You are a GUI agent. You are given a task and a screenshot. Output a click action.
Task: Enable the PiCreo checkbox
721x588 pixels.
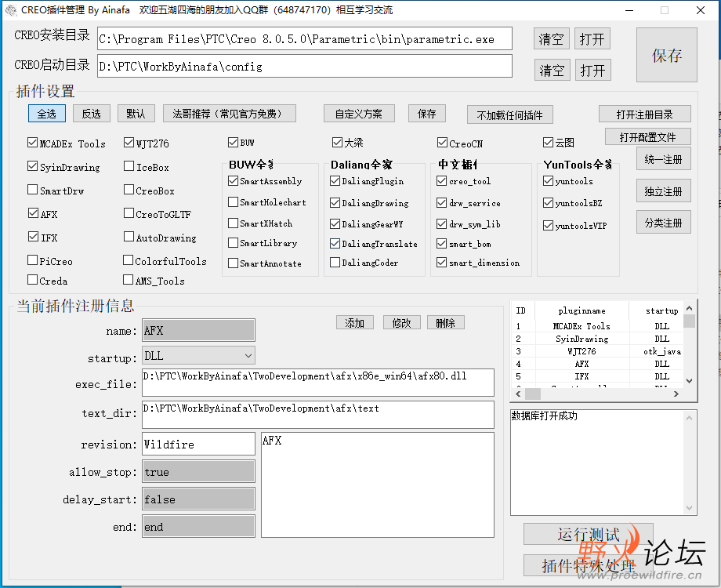(x=32, y=260)
